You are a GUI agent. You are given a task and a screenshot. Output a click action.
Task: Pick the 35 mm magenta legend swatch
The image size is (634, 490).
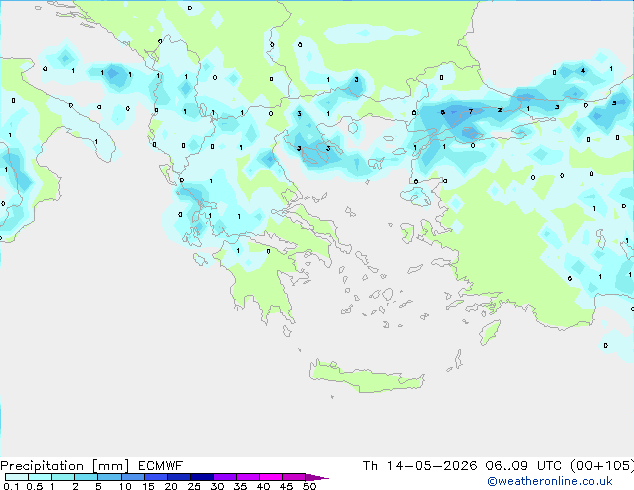[247, 477]
